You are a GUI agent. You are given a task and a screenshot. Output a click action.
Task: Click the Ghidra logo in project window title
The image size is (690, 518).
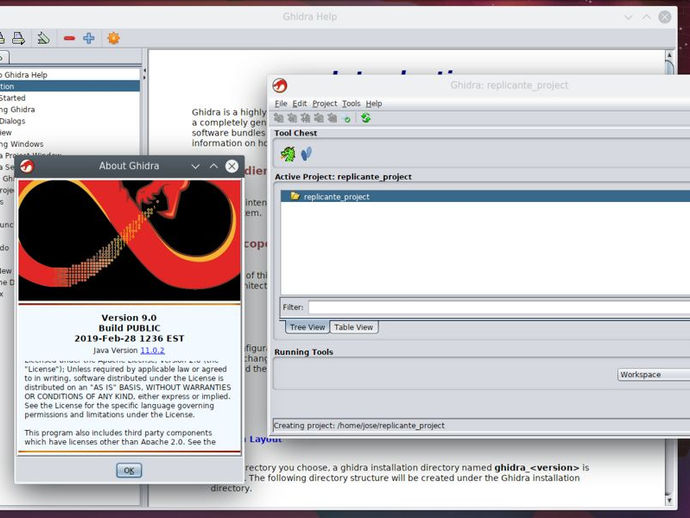click(280, 85)
